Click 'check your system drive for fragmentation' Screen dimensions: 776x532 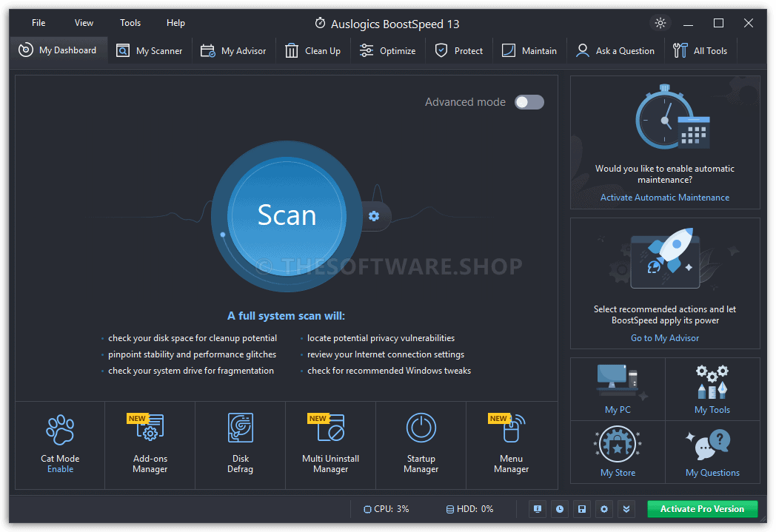click(x=191, y=371)
